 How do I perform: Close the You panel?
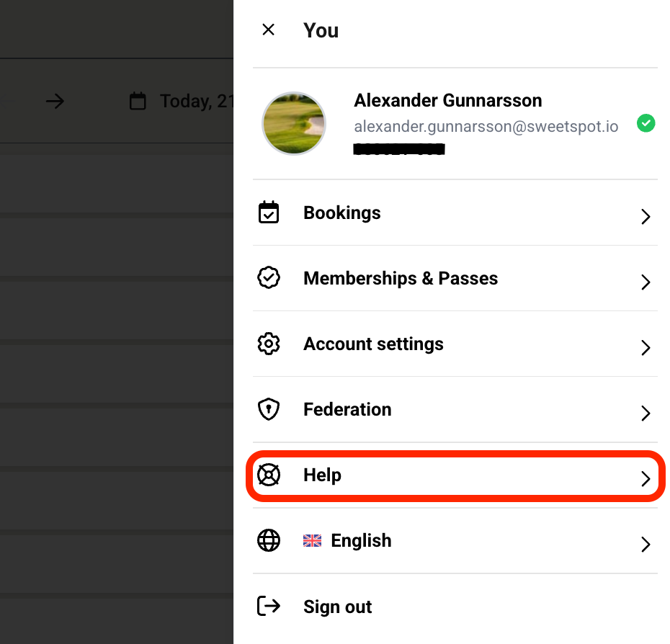click(268, 30)
